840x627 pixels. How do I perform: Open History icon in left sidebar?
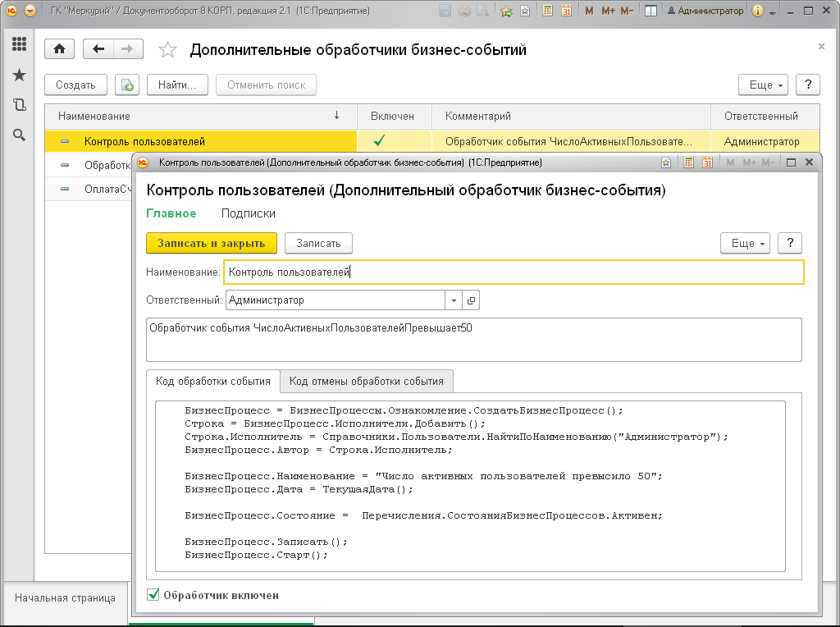(x=20, y=104)
